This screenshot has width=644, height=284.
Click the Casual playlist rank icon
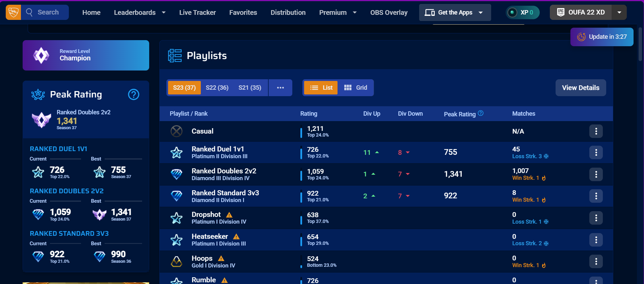point(177,131)
